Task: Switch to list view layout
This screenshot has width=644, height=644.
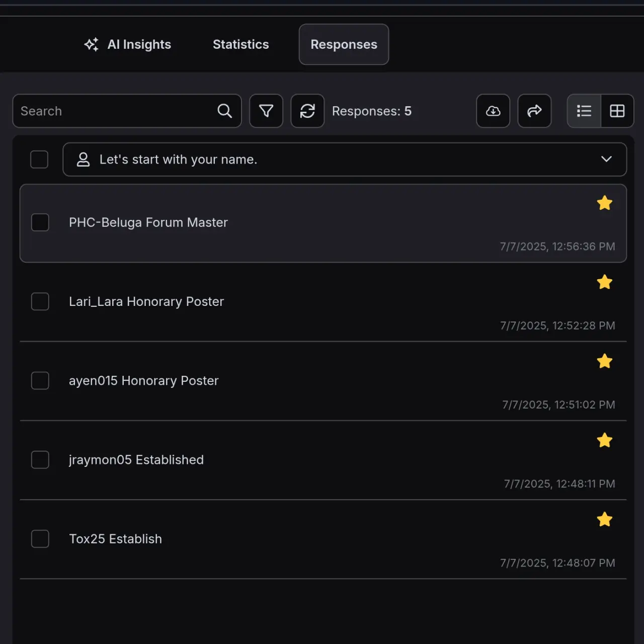Action: tap(584, 111)
